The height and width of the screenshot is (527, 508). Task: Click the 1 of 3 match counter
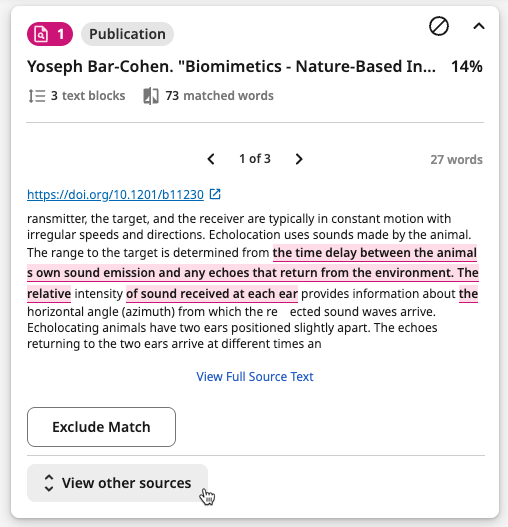(255, 159)
